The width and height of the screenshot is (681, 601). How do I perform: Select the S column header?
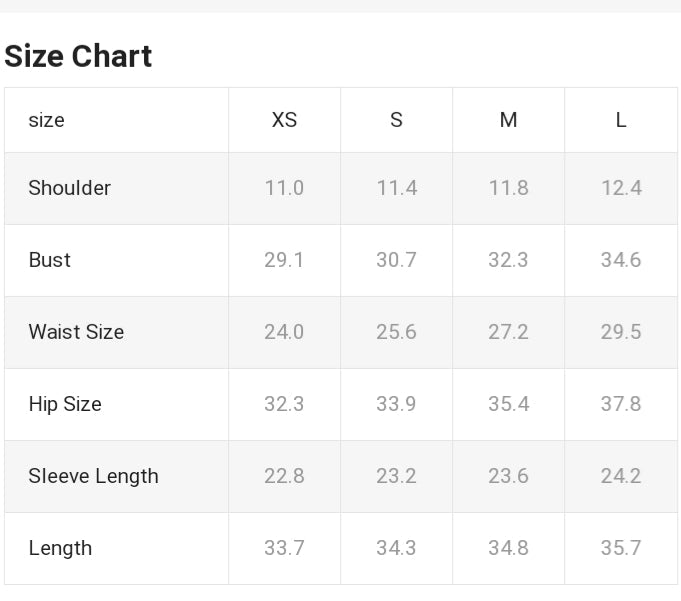[396, 120]
